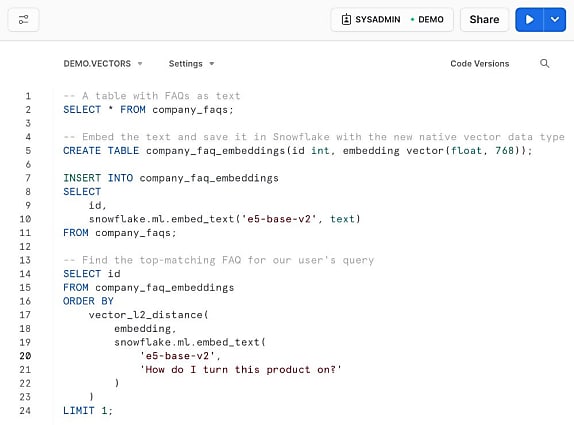Screen dimensions: 574x425
Task: Expand the run options chevron
Action: pos(555,19)
